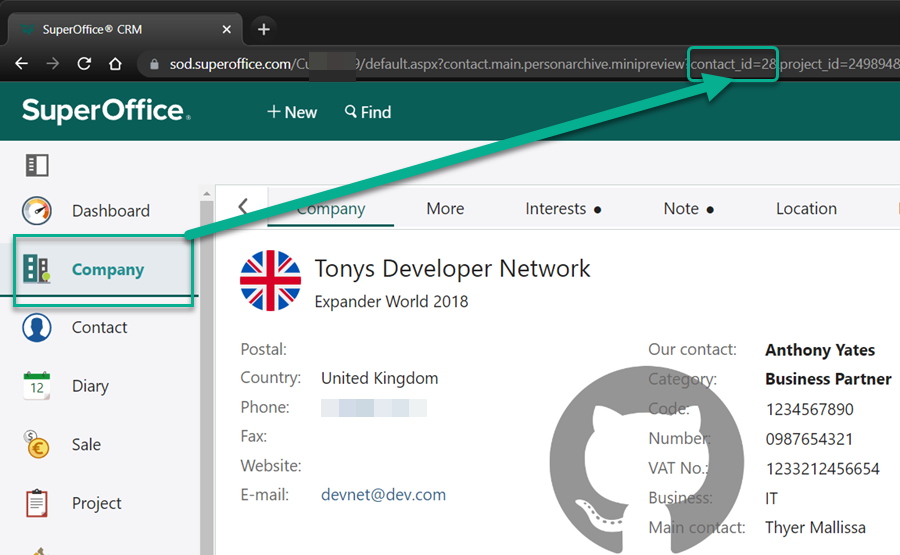Open the Project clipboard icon
The width and height of the screenshot is (900, 555).
37,503
